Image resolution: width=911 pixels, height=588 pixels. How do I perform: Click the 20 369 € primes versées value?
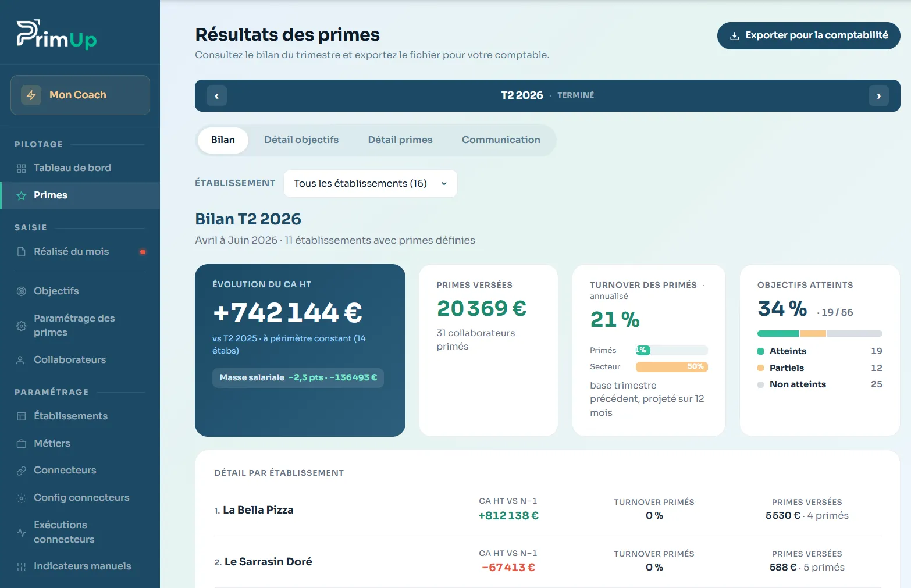click(x=482, y=309)
